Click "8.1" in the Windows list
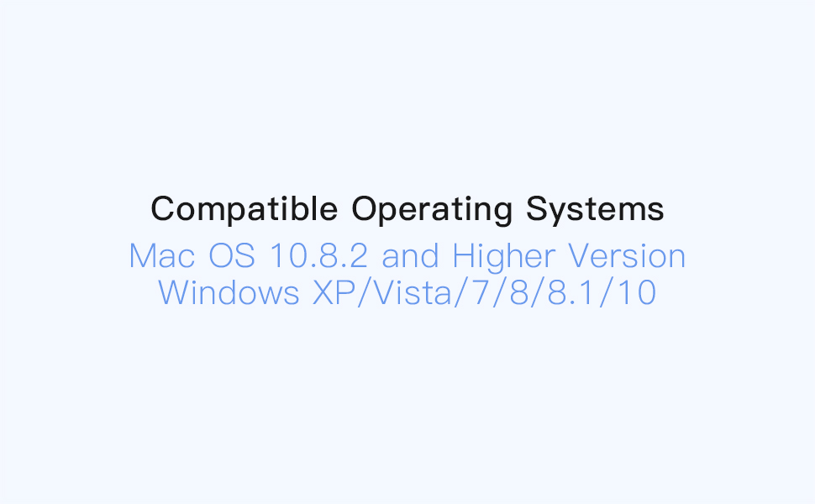 pyautogui.click(x=572, y=292)
